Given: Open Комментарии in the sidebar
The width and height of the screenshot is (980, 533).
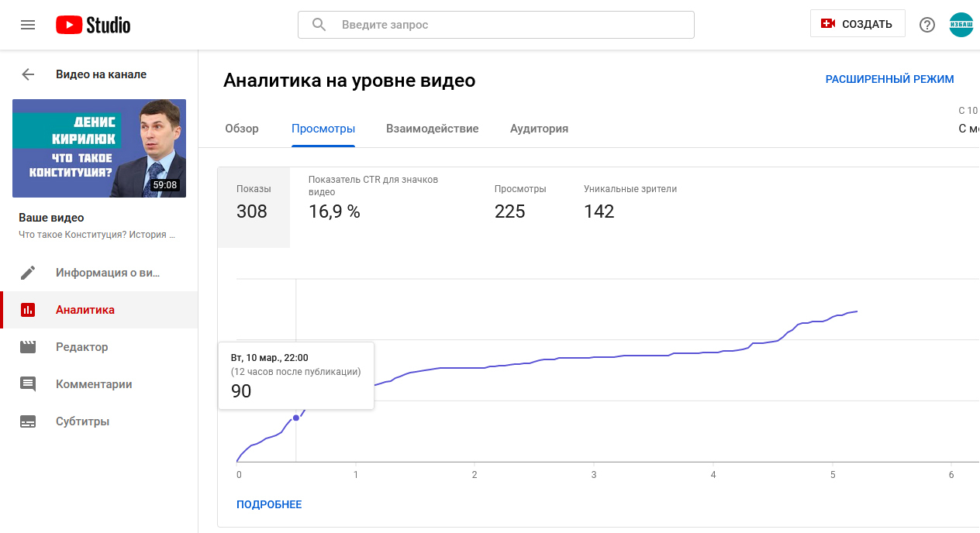Looking at the screenshot, I should click(x=99, y=384).
